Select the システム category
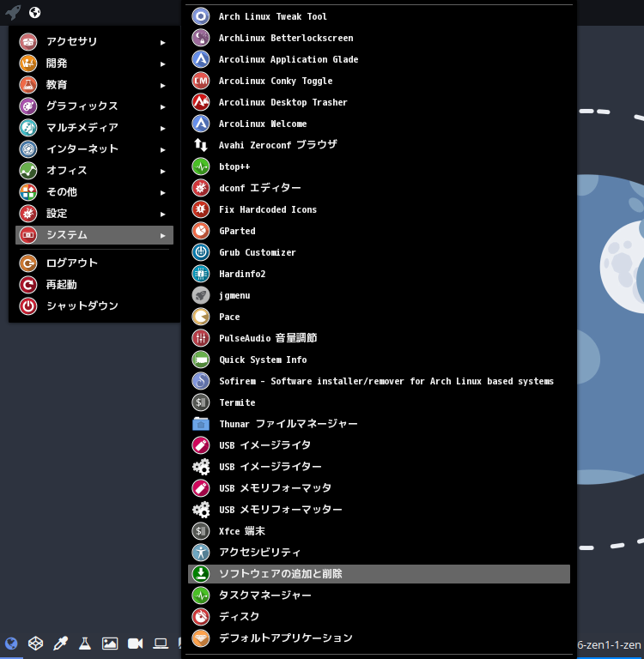The image size is (644, 659). point(94,235)
